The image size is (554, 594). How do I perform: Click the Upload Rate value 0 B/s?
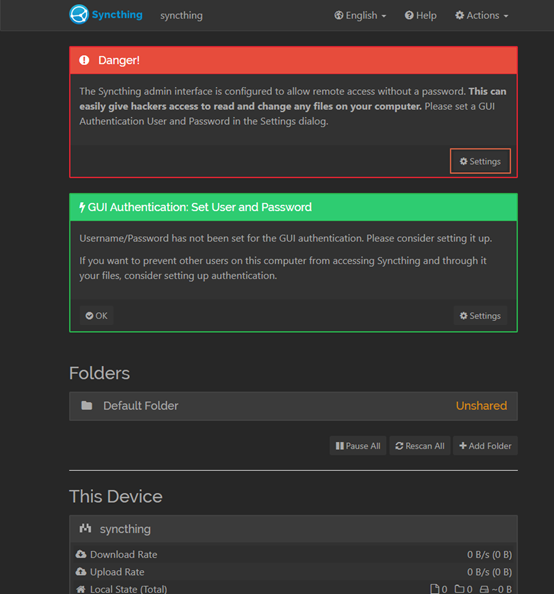click(489, 572)
